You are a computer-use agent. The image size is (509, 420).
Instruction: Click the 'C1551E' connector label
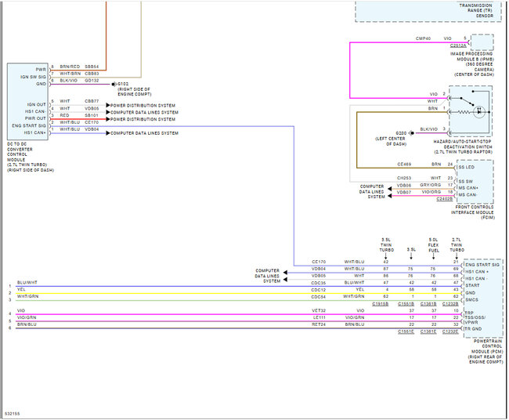(406, 331)
